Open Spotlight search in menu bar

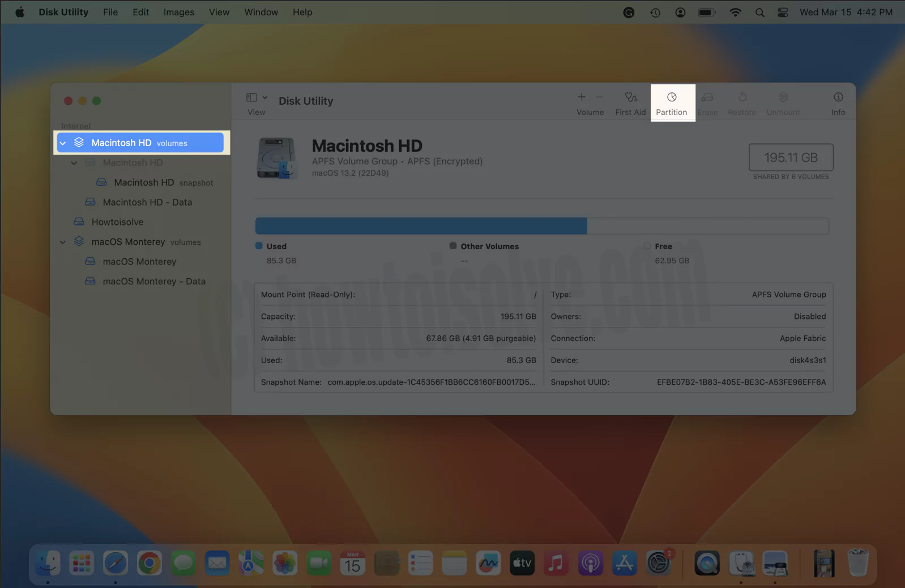(759, 12)
